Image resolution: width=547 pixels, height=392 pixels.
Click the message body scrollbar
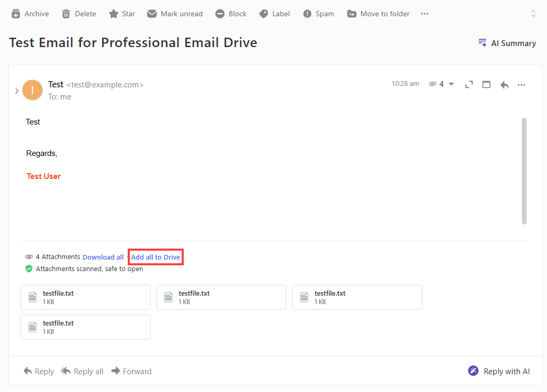524,171
